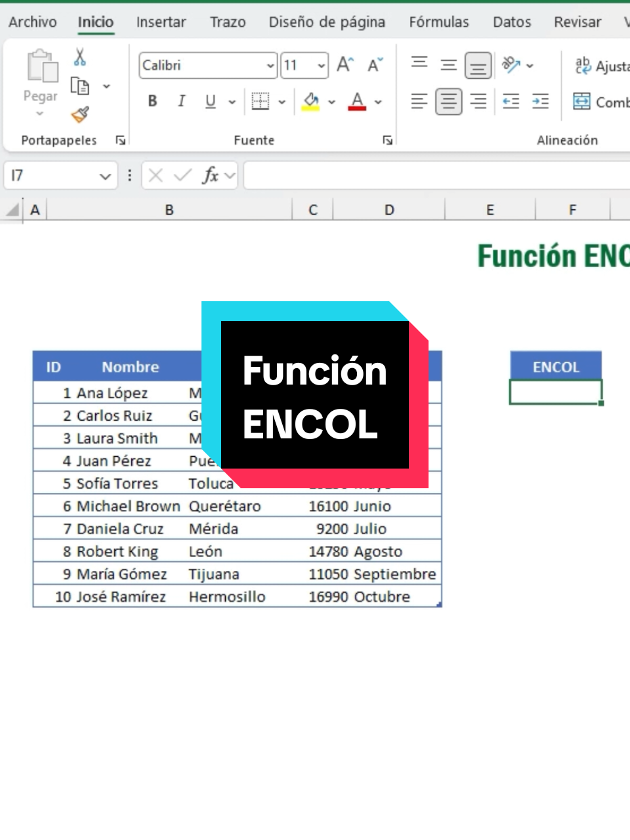The width and height of the screenshot is (630, 840).
Task: Click the cancel X in formula bar
Action: pos(156,175)
